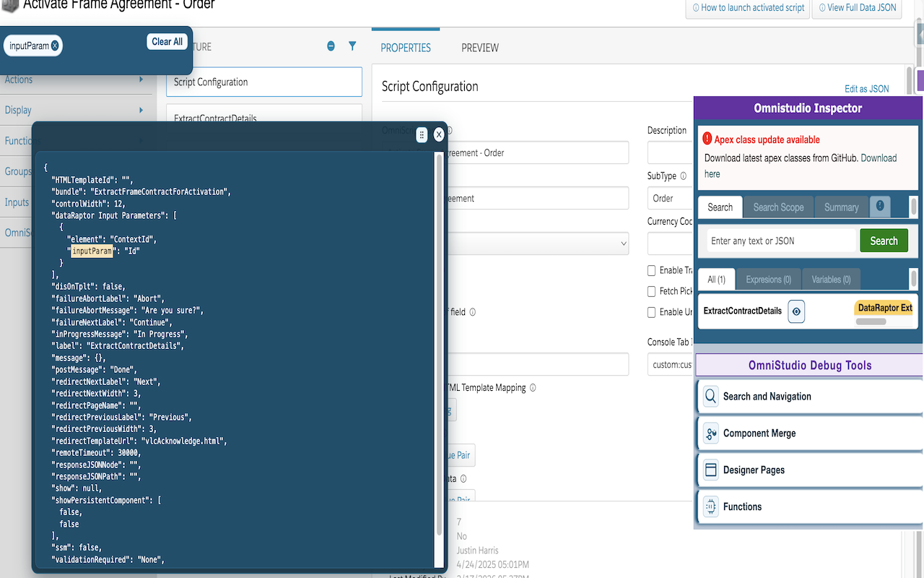Select the Expresions (0) tab
The width and height of the screenshot is (924, 578).
coord(768,280)
